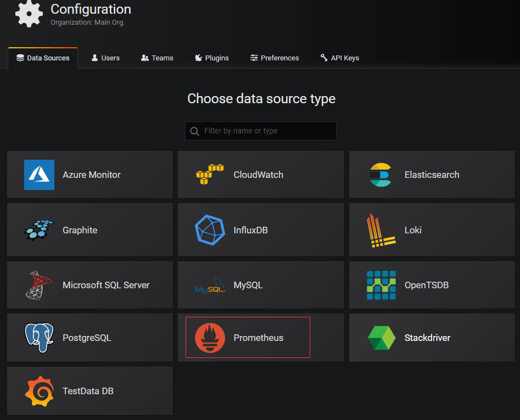Image resolution: width=520 pixels, height=420 pixels.
Task: Click the Prometheus flame icon
Action: (210, 338)
